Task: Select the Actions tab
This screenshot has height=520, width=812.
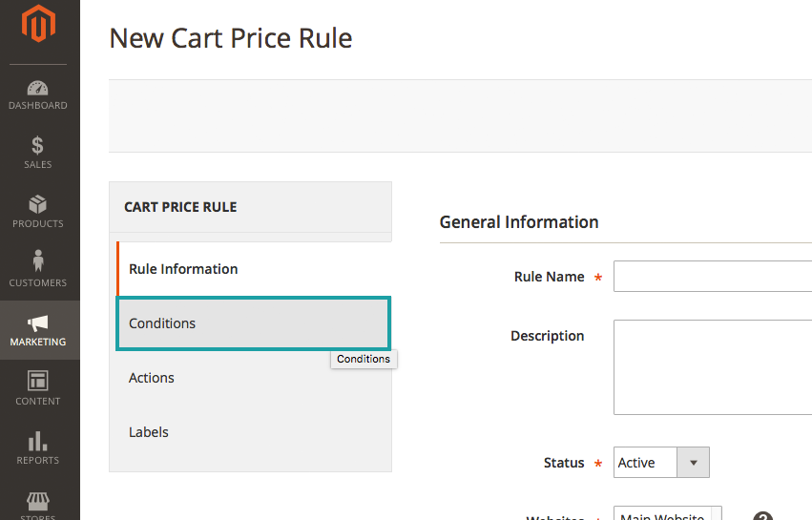Action: tap(152, 378)
